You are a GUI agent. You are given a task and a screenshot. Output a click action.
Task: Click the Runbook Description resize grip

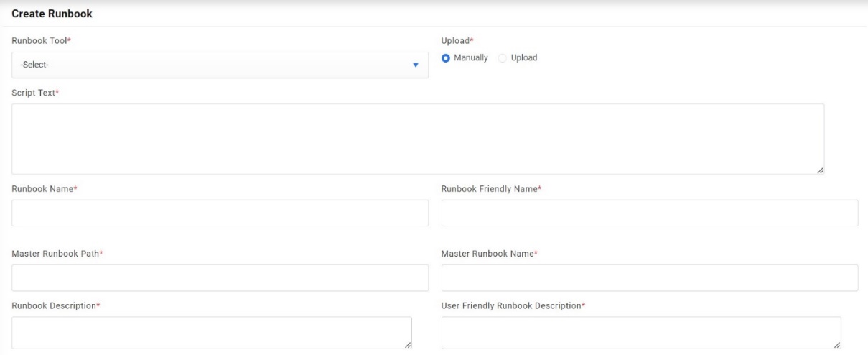click(408, 345)
